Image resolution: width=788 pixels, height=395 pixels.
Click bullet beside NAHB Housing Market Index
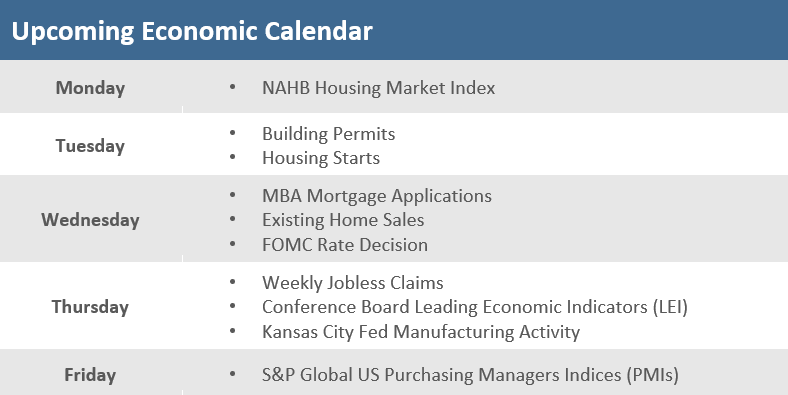(232, 87)
